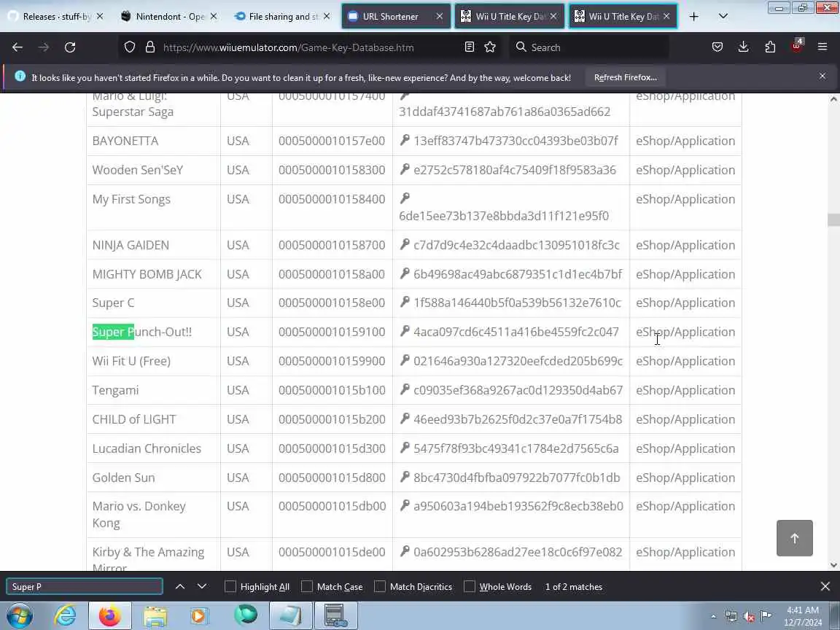This screenshot has height=630, width=840.
Task: Click Refresh Firefox button
Action: click(625, 77)
